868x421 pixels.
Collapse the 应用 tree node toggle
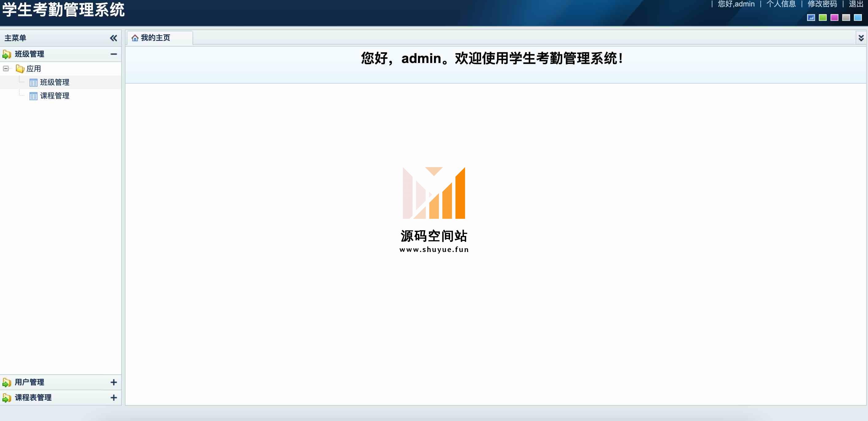(6, 69)
